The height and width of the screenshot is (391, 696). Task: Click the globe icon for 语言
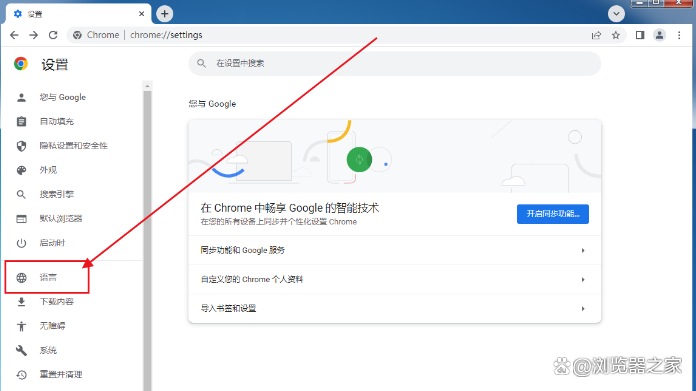pyautogui.click(x=21, y=278)
